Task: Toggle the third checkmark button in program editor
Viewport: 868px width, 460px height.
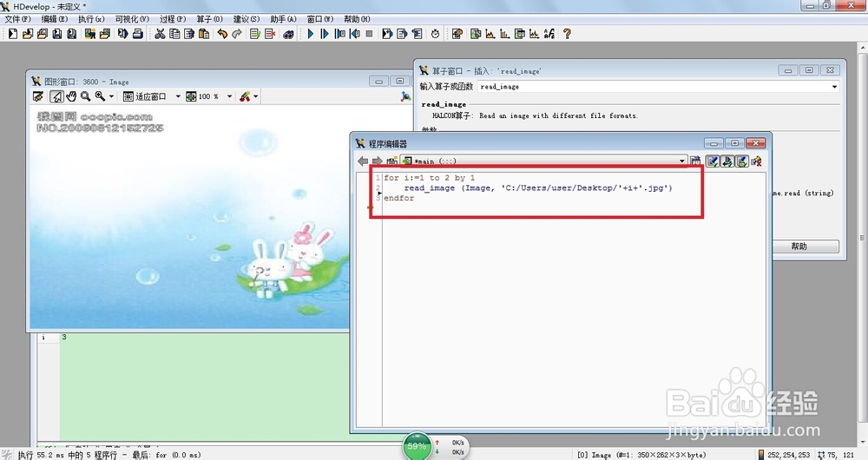Action: tap(742, 161)
